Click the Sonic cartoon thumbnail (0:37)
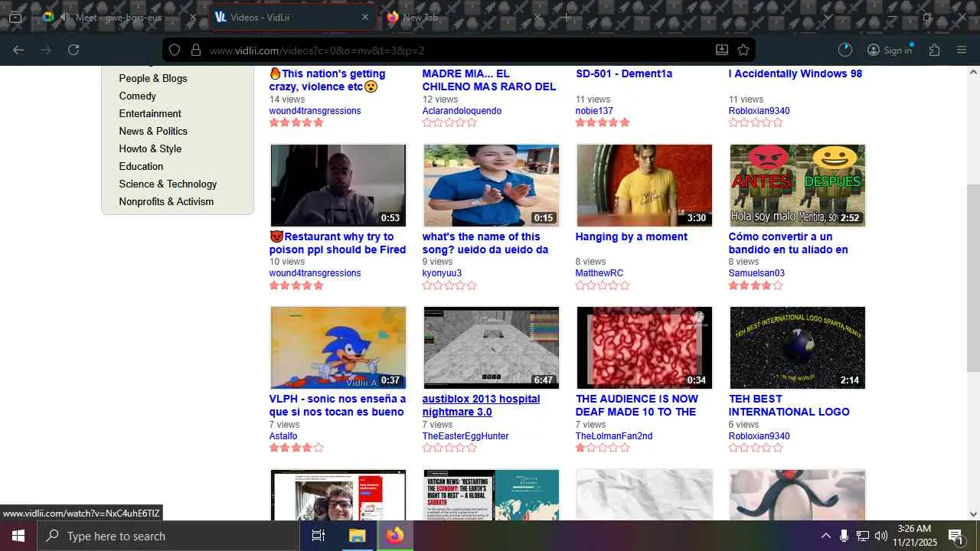 [338, 347]
